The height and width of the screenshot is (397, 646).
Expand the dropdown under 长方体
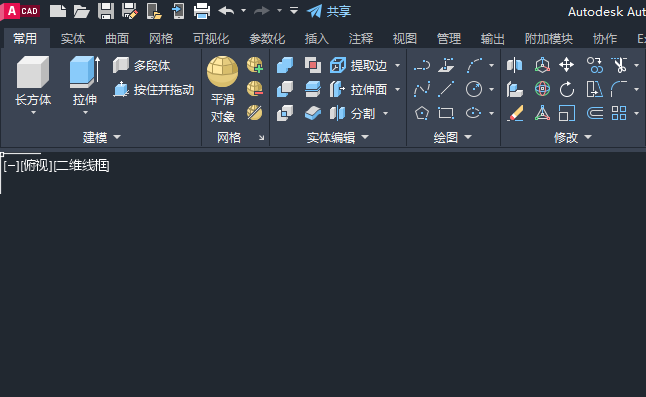point(33,112)
